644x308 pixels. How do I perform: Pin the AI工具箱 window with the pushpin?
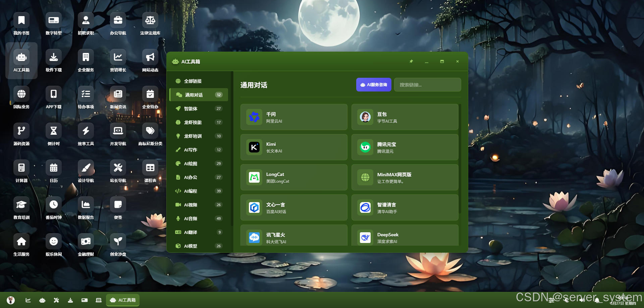click(411, 61)
